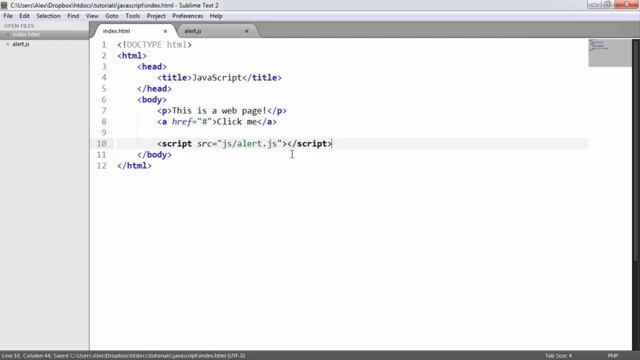Click the OPEN FILES sidebar heading
Image resolution: width=640 pixels, height=360 pixels.
[x=19, y=26]
